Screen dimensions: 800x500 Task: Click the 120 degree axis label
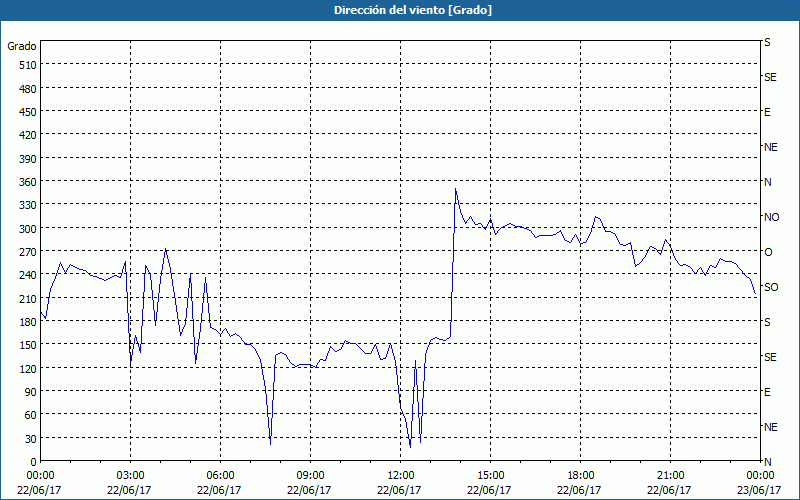[x=28, y=369]
